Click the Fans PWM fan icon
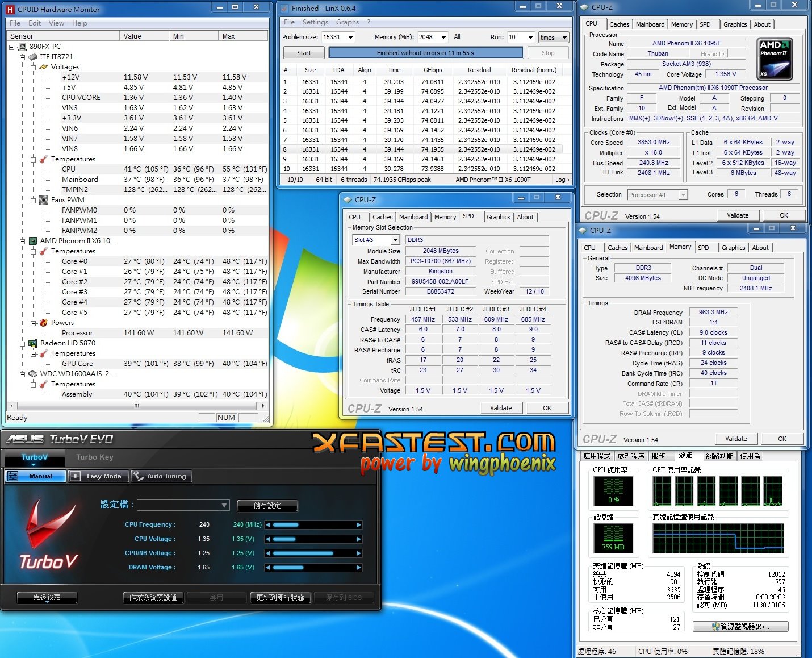The width and height of the screenshot is (812, 658). coord(44,200)
